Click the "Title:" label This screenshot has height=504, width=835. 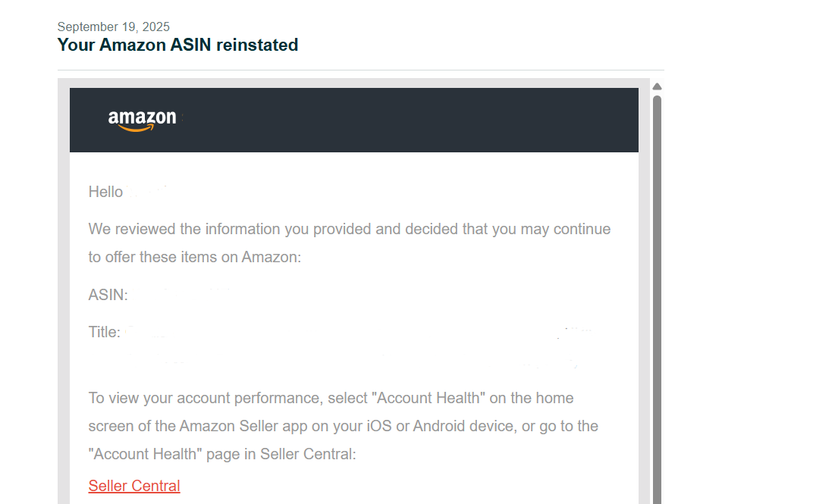point(104,332)
